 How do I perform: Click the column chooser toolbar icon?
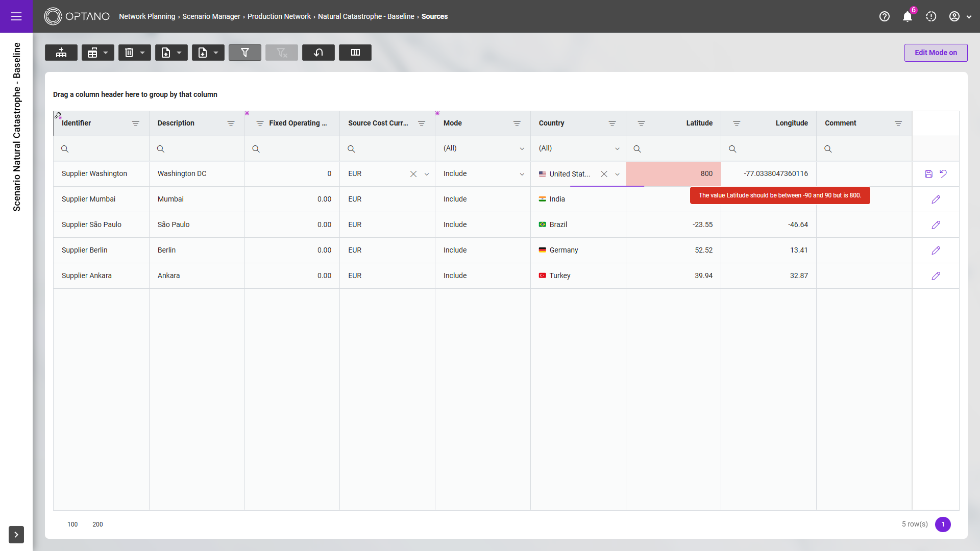[355, 53]
